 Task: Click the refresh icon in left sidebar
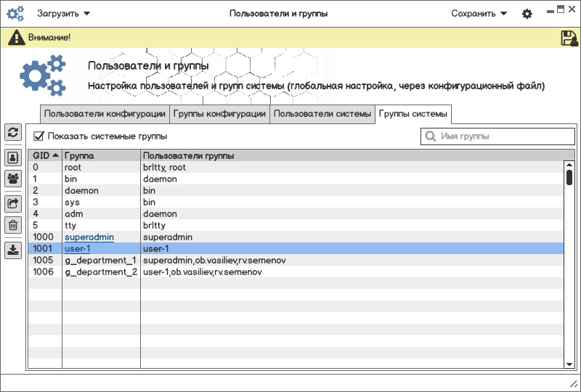click(x=13, y=132)
